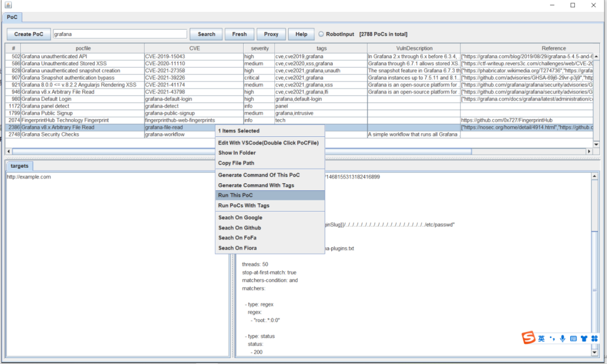Screen dimensions: 607x364
Task: Sort by the # column header
Action: (x=13, y=48)
